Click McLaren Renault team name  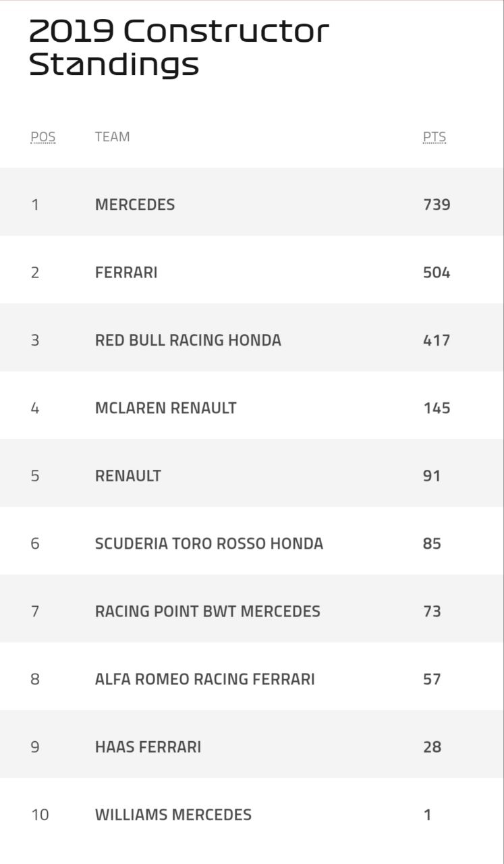(x=165, y=408)
